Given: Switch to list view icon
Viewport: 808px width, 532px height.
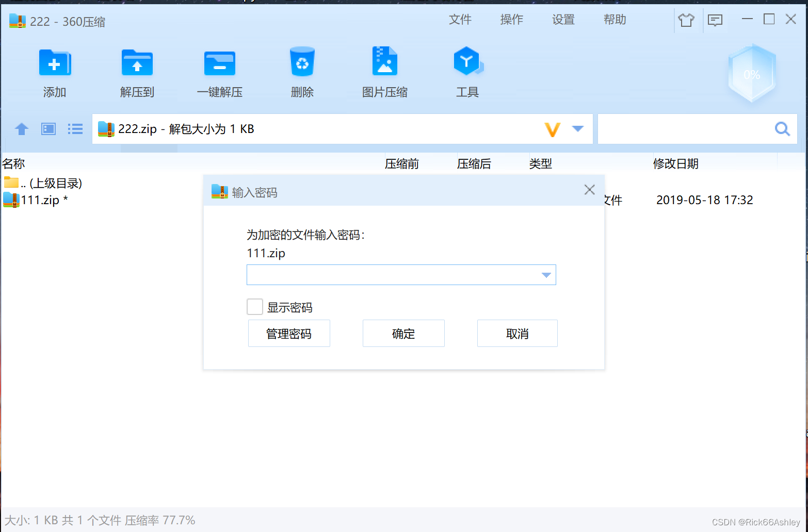Looking at the screenshot, I should (75, 128).
